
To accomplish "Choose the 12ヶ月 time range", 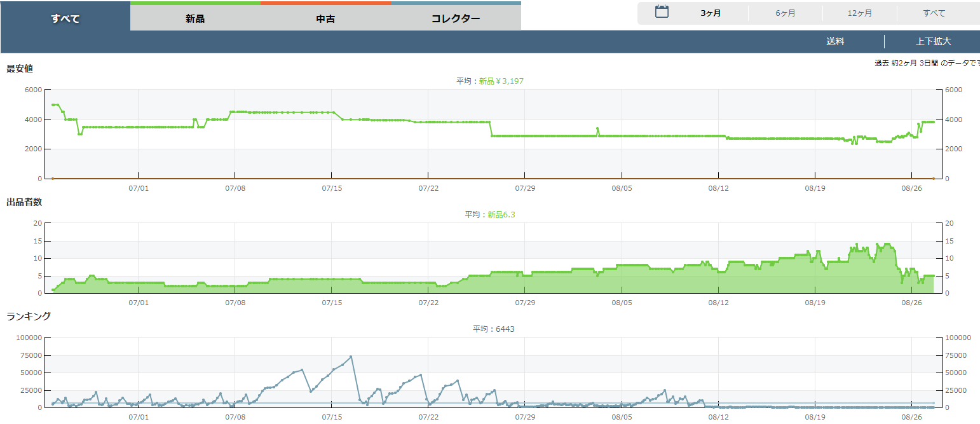I will [859, 13].
